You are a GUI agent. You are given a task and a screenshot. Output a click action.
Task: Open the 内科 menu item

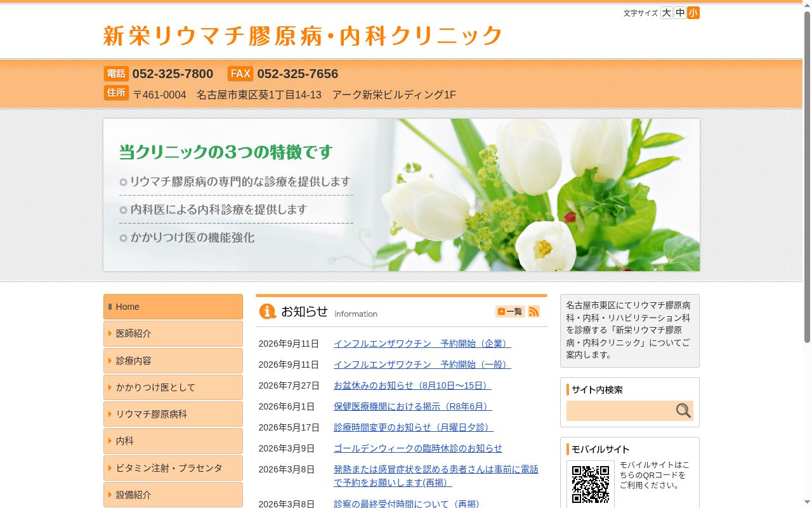[173, 441]
